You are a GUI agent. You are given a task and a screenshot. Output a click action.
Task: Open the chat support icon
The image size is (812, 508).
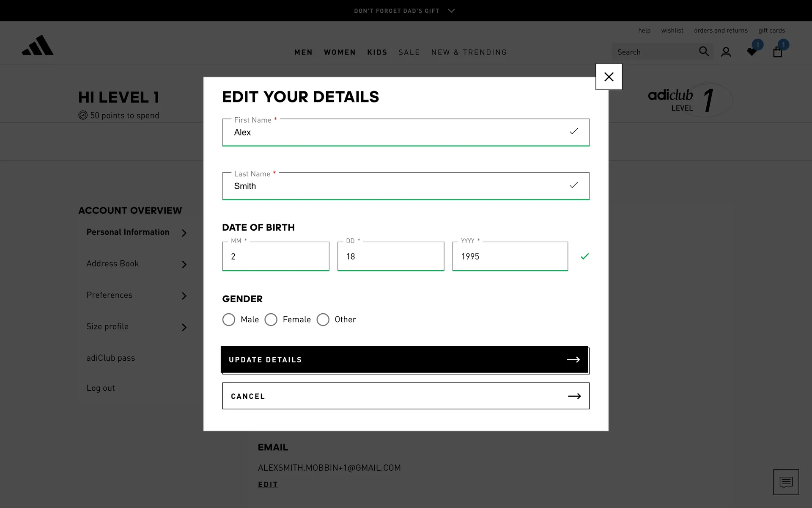coord(786,482)
